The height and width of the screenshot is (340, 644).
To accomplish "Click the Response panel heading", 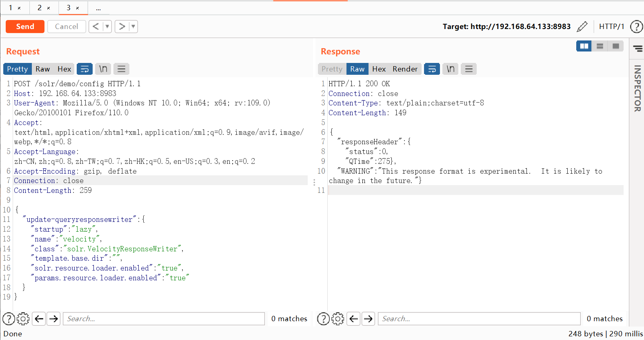I will click(x=340, y=51).
